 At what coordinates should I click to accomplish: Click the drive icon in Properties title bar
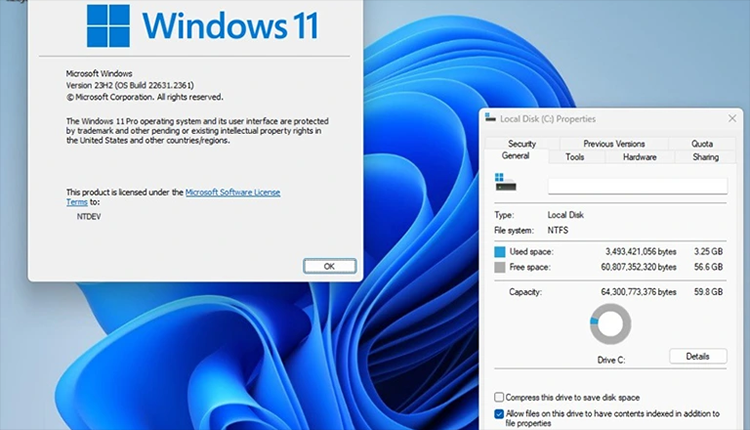[x=489, y=118]
